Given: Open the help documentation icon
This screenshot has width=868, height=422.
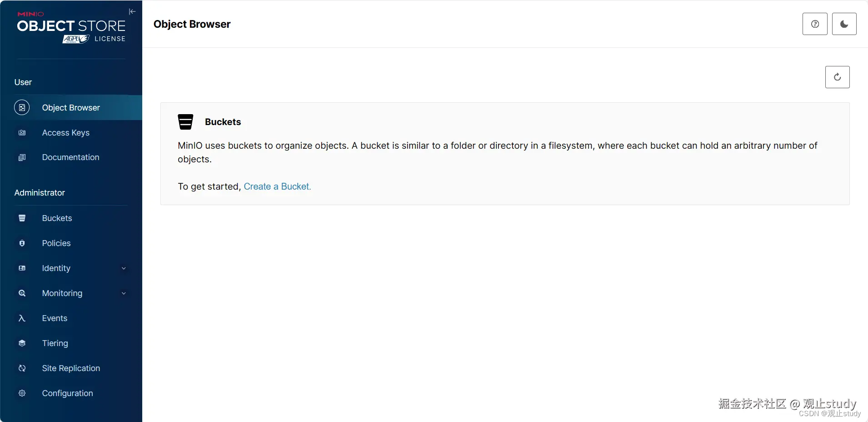Looking at the screenshot, I should point(815,24).
